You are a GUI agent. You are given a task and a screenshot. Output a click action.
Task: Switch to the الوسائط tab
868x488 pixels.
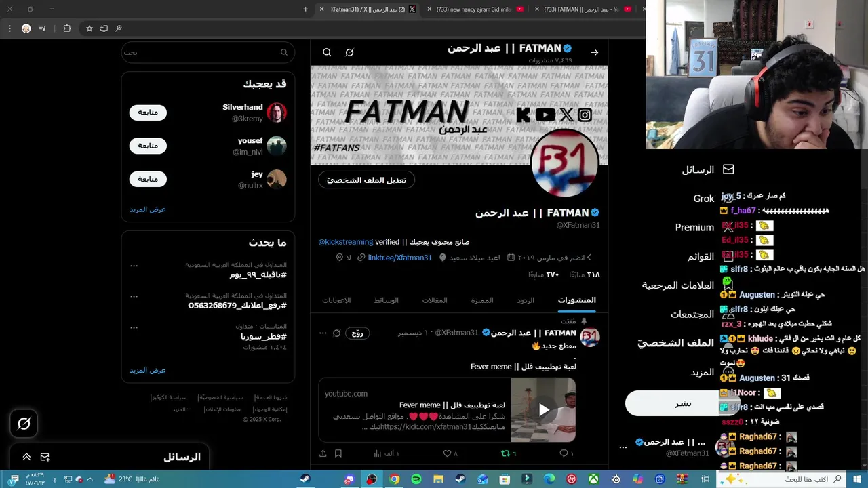(386, 300)
